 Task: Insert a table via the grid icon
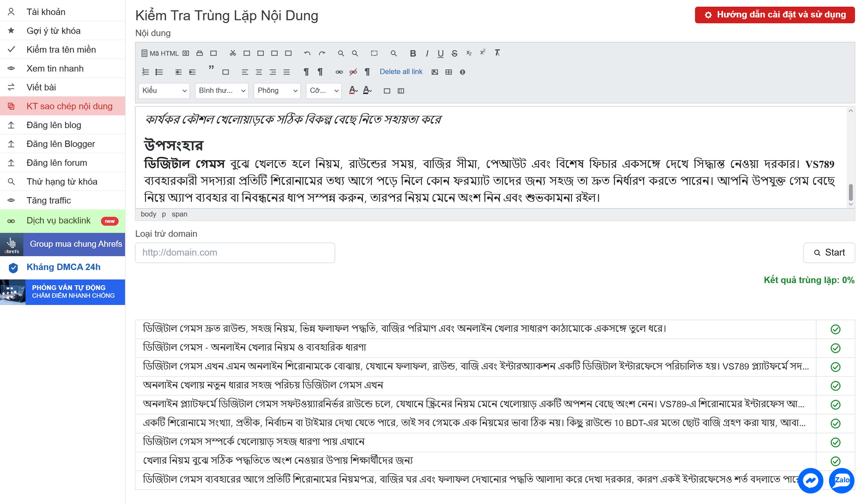coord(449,72)
